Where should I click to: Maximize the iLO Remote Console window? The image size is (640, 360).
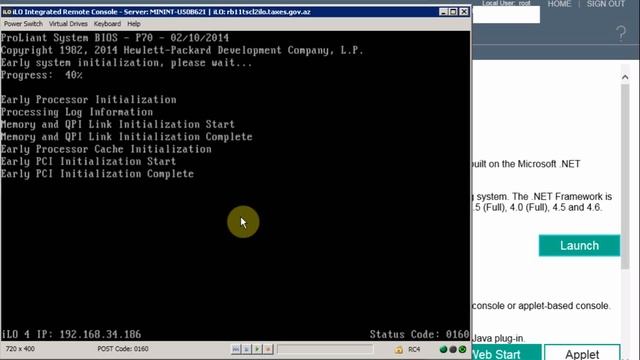453,12
